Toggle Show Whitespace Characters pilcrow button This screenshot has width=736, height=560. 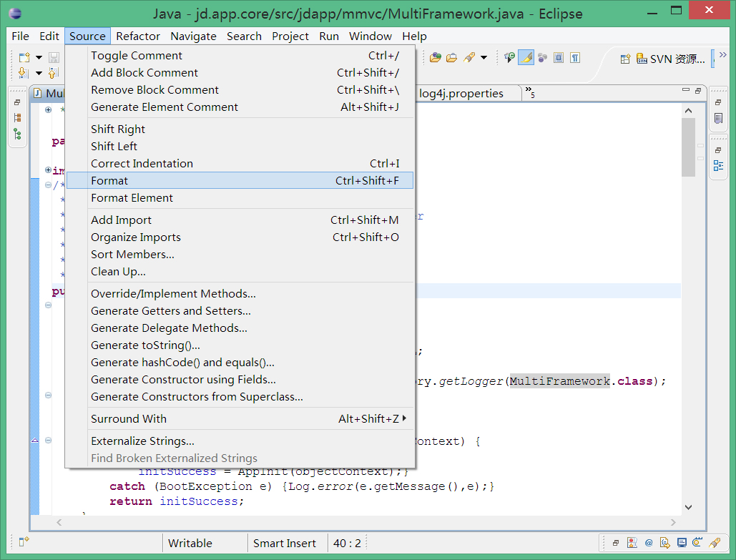[x=574, y=58]
